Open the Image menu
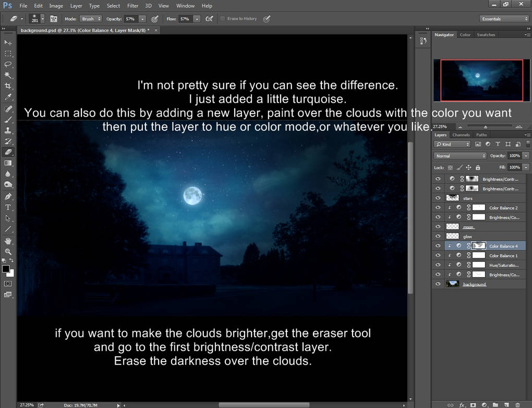Screen dimensions: 532x408 pyautogui.click(x=56, y=6)
